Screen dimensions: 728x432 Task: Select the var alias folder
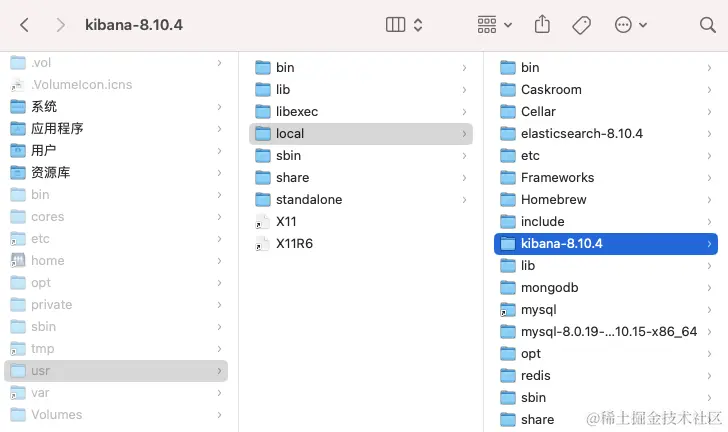pyautogui.click(x=116, y=393)
